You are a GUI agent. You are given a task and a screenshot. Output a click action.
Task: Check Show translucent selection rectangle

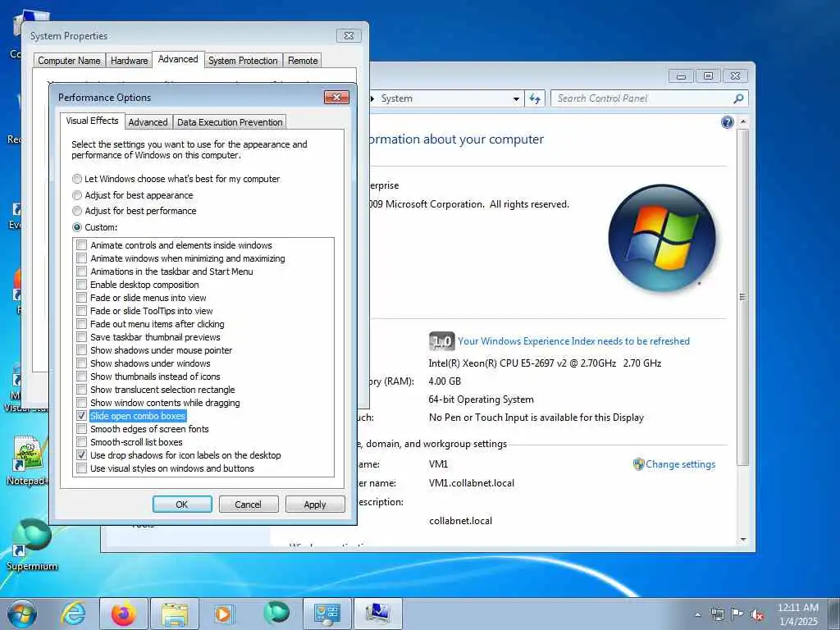(x=81, y=390)
